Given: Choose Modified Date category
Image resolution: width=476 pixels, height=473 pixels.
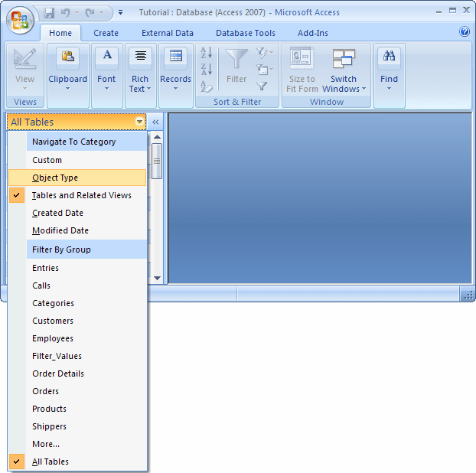Looking at the screenshot, I should coord(77,230).
